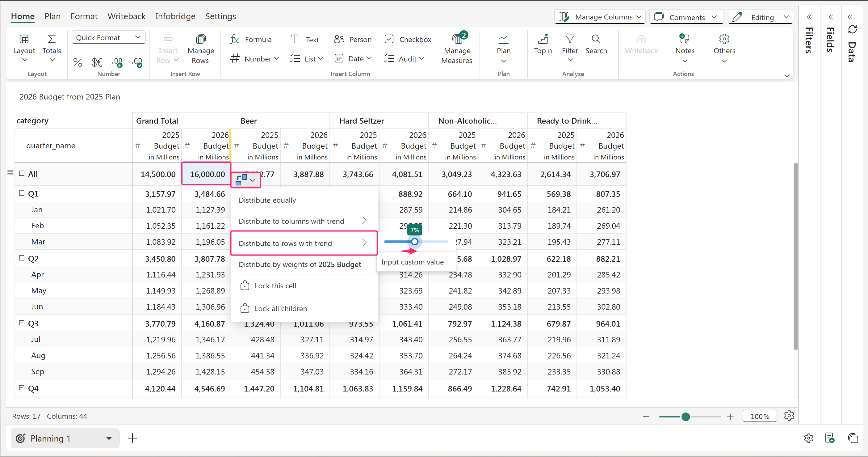Click the Search magnifier icon
This screenshot has height=457, width=868.
tap(596, 39)
